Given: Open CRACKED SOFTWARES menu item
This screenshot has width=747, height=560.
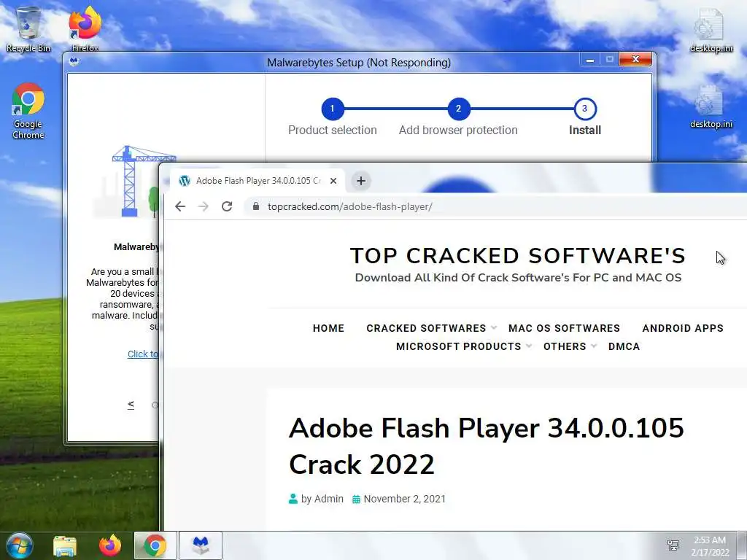Looking at the screenshot, I should (x=426, y=328).
